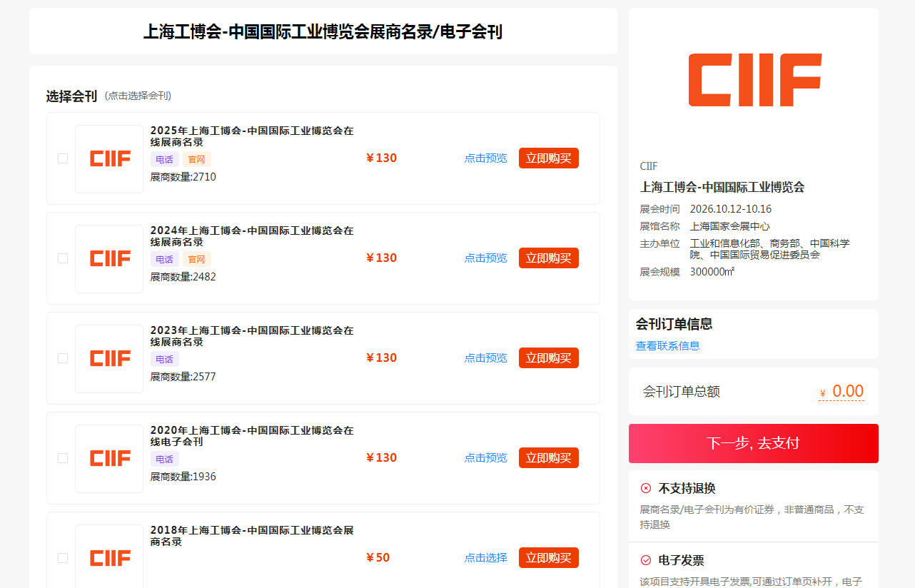The image size is (915, 588).
Task: Open 点击预览 for the 2023 list
Action: [x=485, y=358]
